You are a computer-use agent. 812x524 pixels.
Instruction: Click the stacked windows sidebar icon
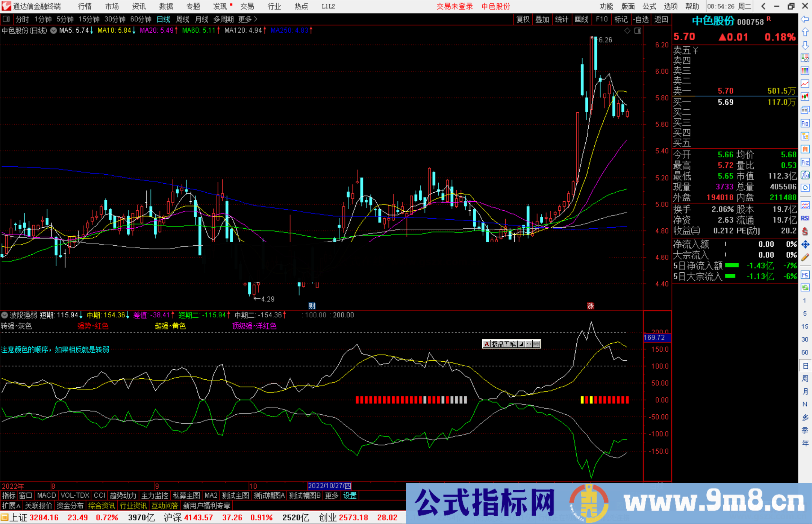coord(805,110)
